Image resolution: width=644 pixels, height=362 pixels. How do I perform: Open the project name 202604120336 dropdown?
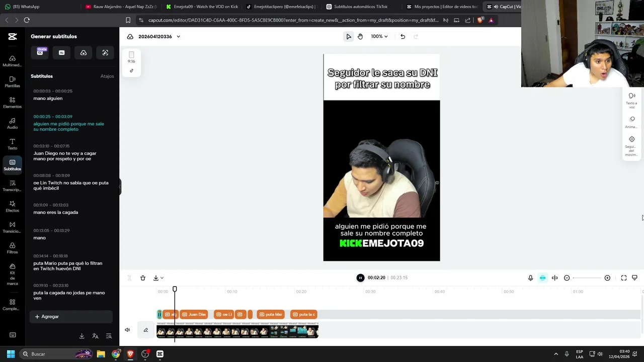tap(159, 36)
